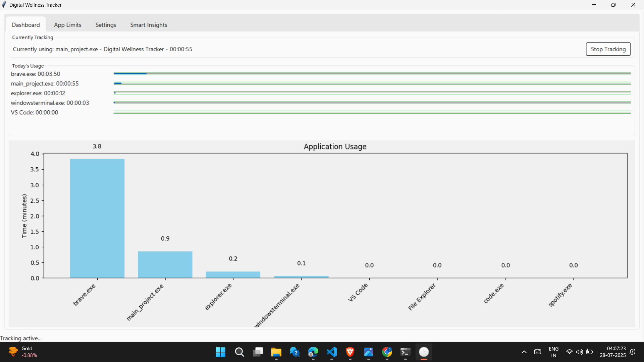The width and height of the screenshot is (644, 362).
Task: Open taskbar Search
Action: click(239, 352)
